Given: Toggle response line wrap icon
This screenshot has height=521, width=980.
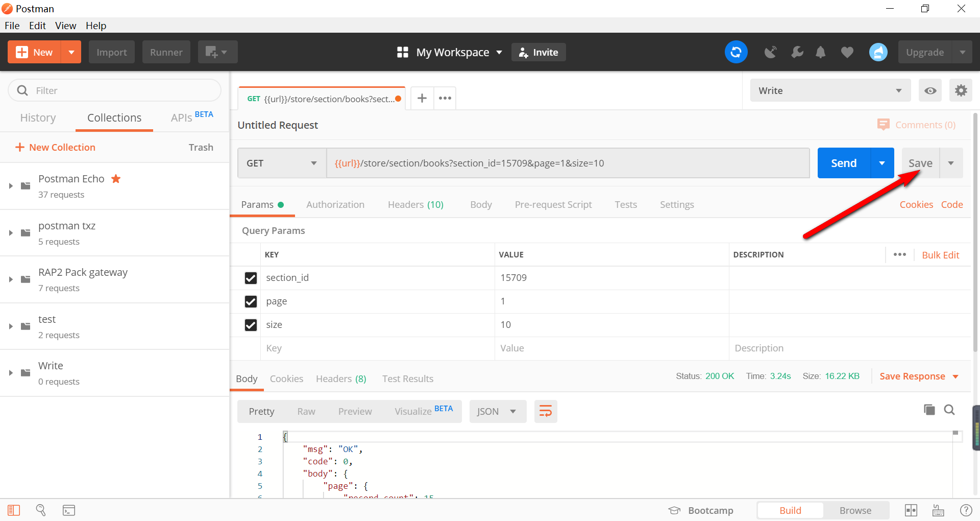Looking at the screenshot, I should point(546,411).
